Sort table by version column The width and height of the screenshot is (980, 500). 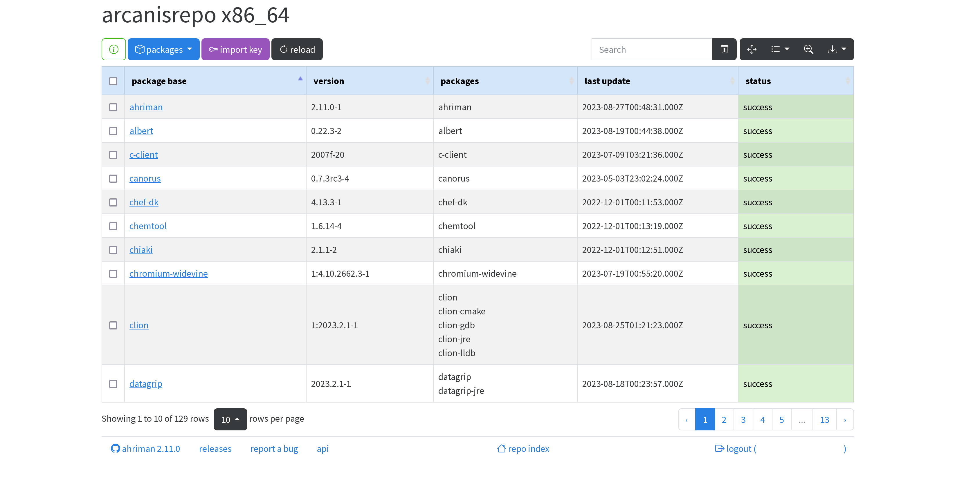click(x=328, y=81)
